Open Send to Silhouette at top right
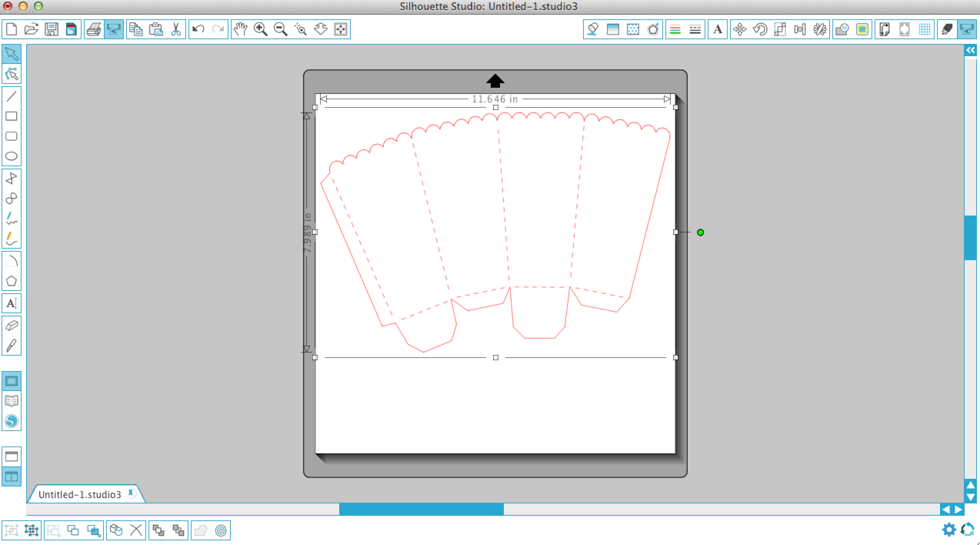Viewport: 980px width, 545px height. [967, 29]
